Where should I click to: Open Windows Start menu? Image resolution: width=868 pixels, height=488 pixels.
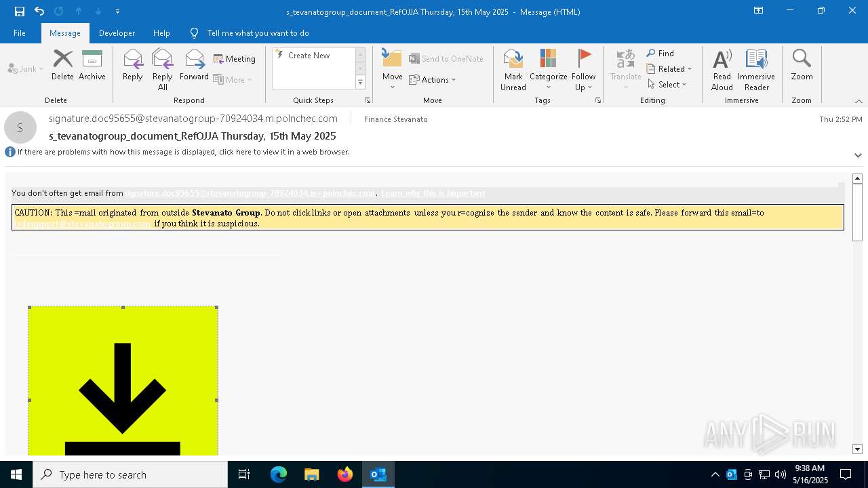(x=16, y=474)
